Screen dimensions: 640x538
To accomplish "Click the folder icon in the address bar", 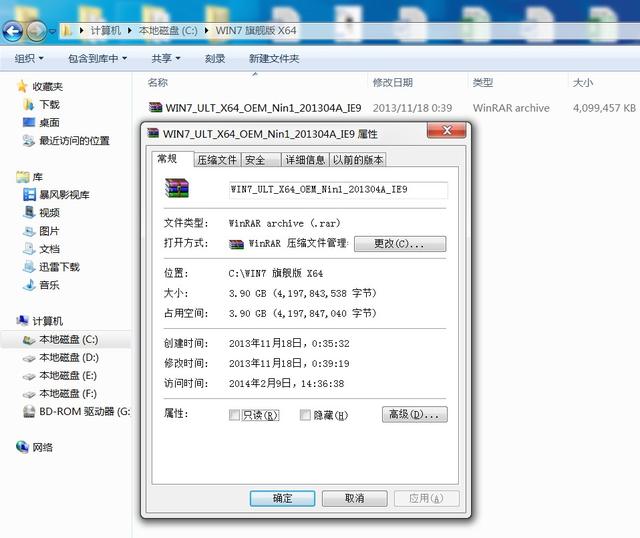I will (67, 31).
